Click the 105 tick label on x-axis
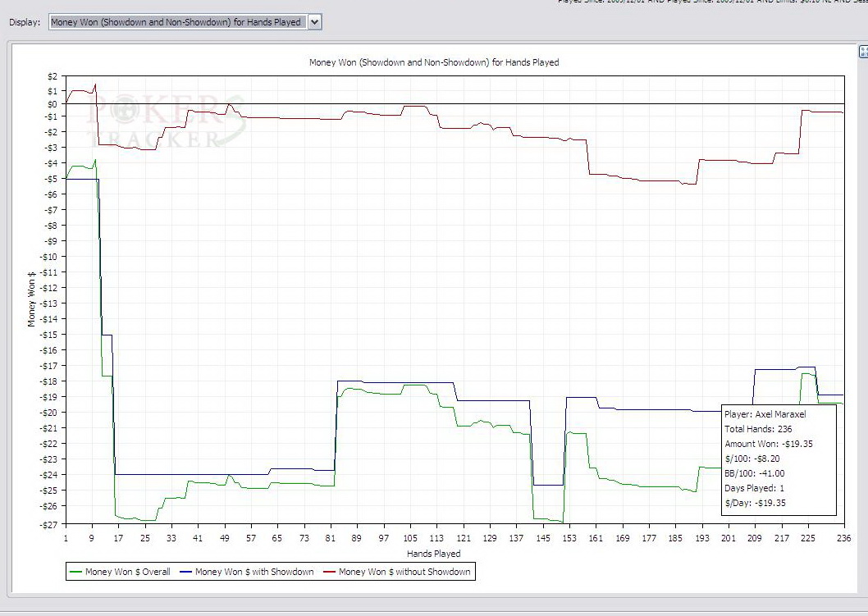Image resolution: width=868 pixels, height=616 pixels. click(410, 538)
